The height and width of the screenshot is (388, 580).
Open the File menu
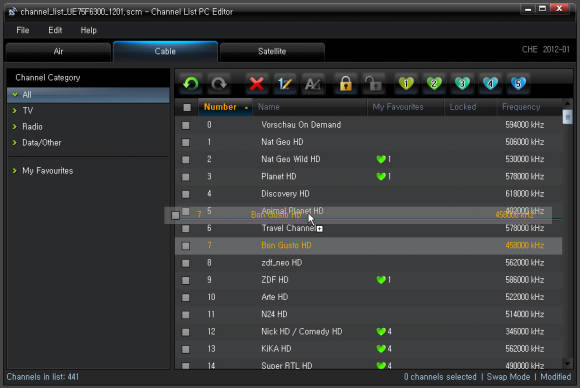pos(23,30)
